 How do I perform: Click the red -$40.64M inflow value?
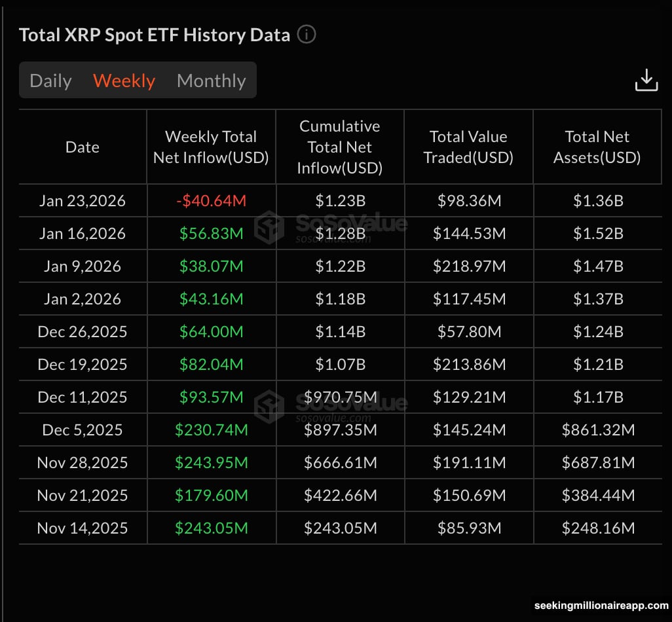(x=210, y=200)
